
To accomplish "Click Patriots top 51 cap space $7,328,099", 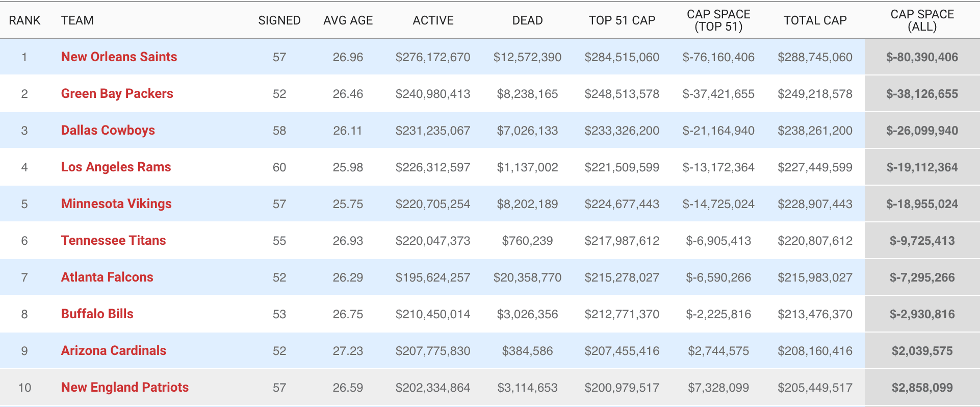I will (x=718, y=388).
